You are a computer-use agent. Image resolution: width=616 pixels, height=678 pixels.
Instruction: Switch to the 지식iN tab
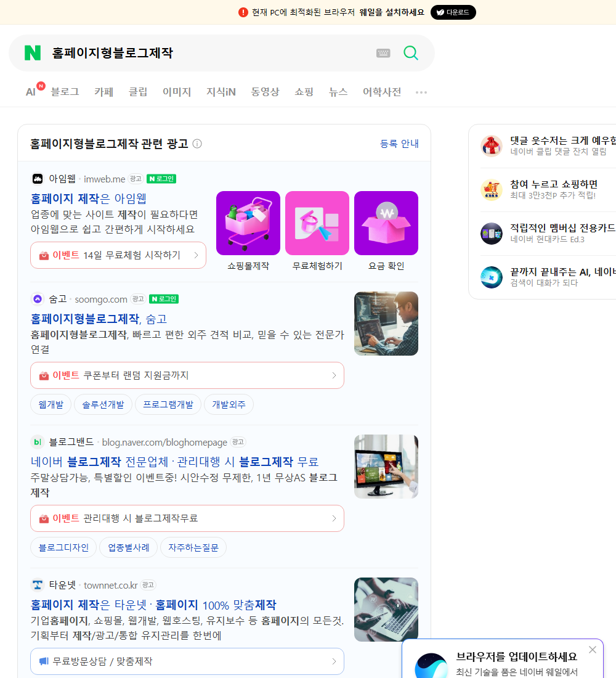pyautogui.click(x=221, y=92)
